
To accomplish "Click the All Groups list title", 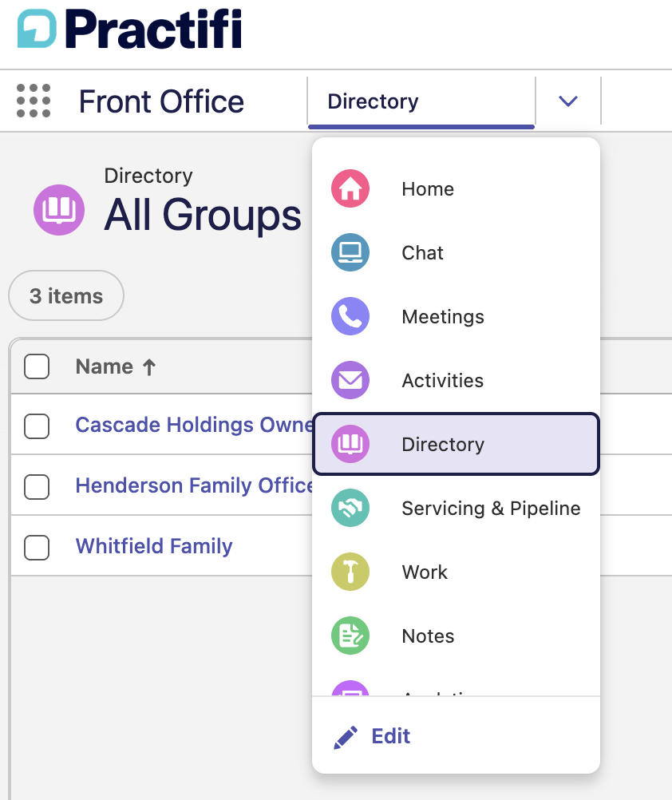I will tap(203, 215).
